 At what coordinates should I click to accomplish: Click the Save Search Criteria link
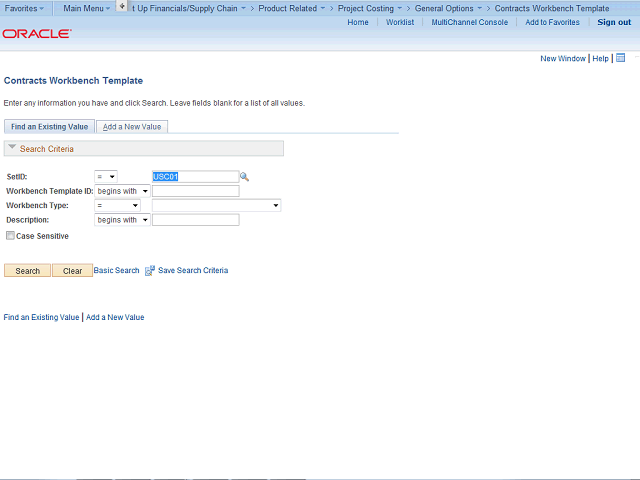pyautogui.click(x=193, y=270)
